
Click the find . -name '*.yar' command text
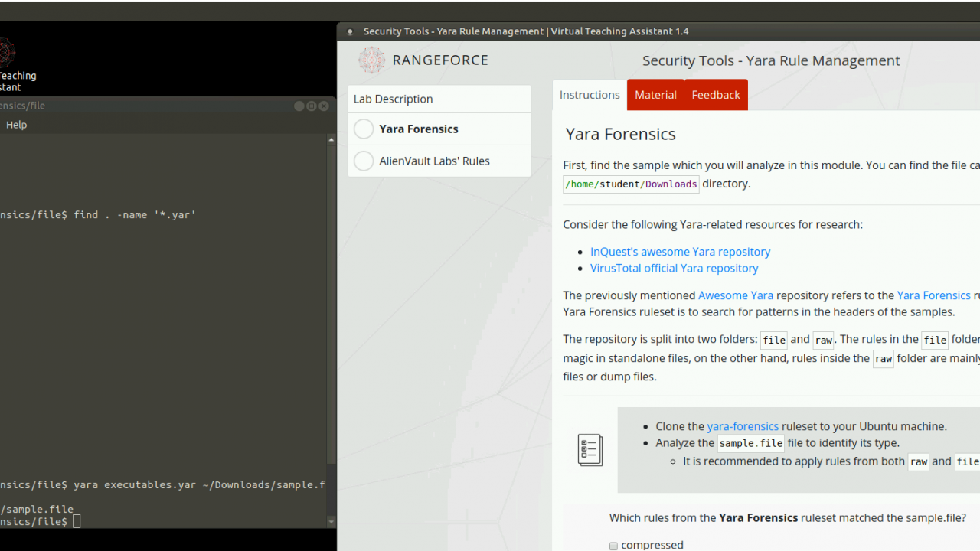click(135, 215)
